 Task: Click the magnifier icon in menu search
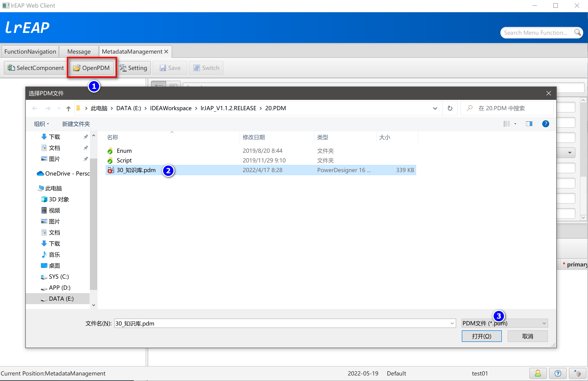coord(577,33)
